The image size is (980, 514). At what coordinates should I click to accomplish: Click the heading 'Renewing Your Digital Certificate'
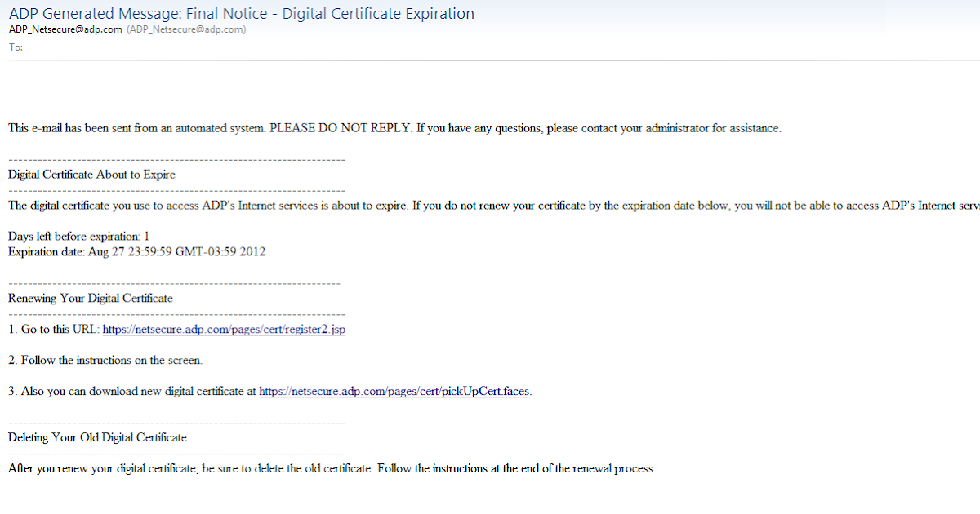tap(91, 298)
